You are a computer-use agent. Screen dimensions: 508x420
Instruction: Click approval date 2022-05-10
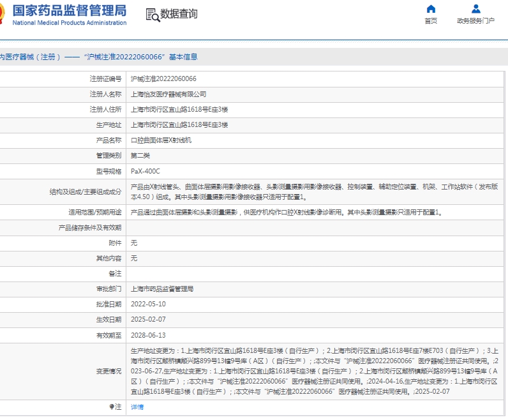click(148, 304)
